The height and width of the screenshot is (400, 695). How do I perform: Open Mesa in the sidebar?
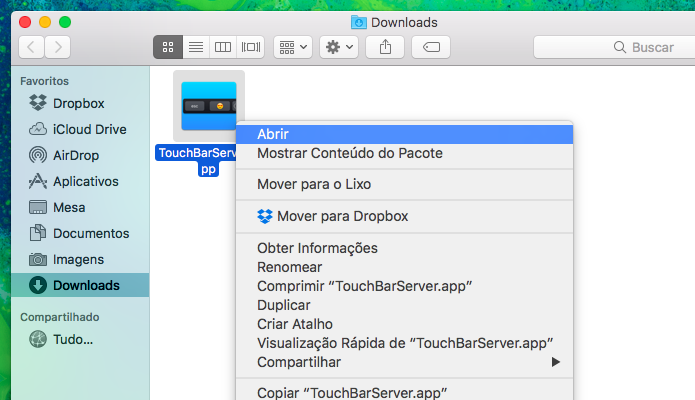pos(80,207)
